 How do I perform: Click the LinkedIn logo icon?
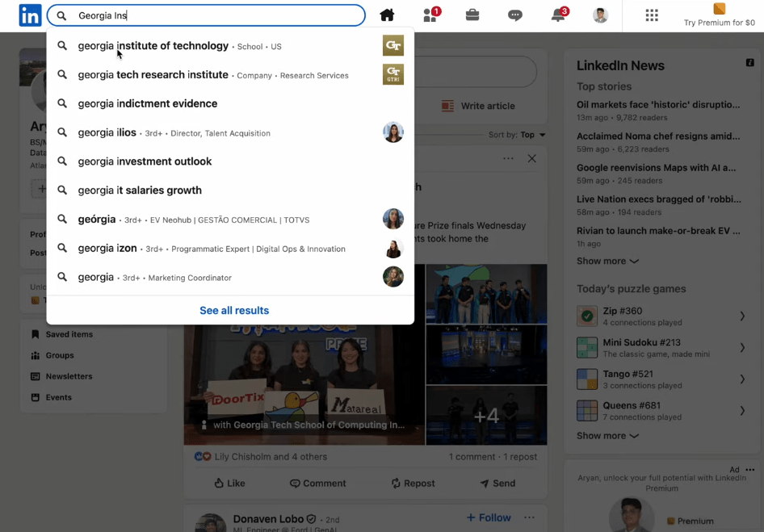[30, 15]
